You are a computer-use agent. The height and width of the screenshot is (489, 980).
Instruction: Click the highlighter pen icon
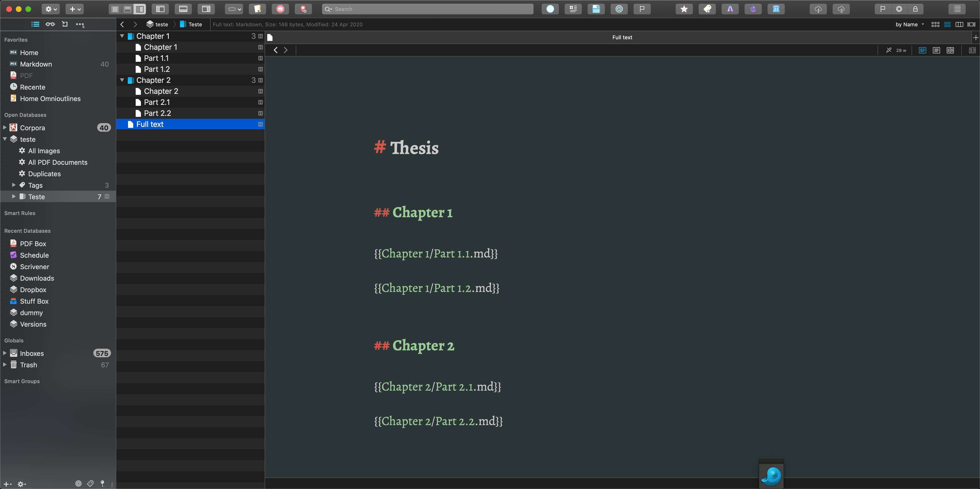[x=889, y=50]
